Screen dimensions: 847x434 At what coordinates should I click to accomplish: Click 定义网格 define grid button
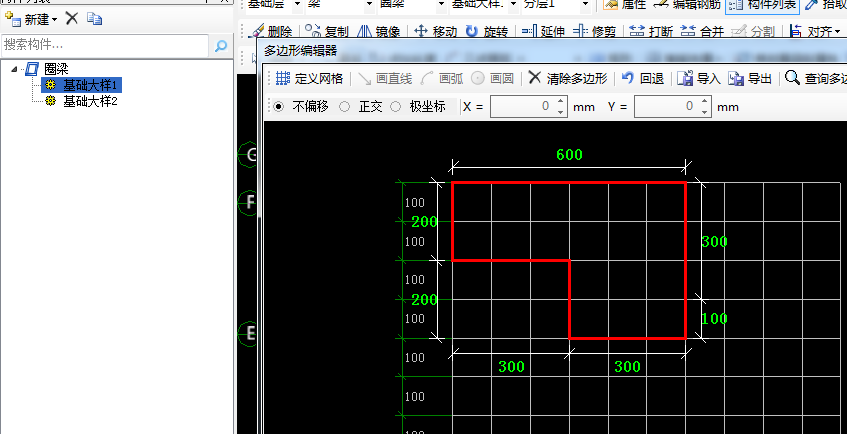tap(309, 78)
